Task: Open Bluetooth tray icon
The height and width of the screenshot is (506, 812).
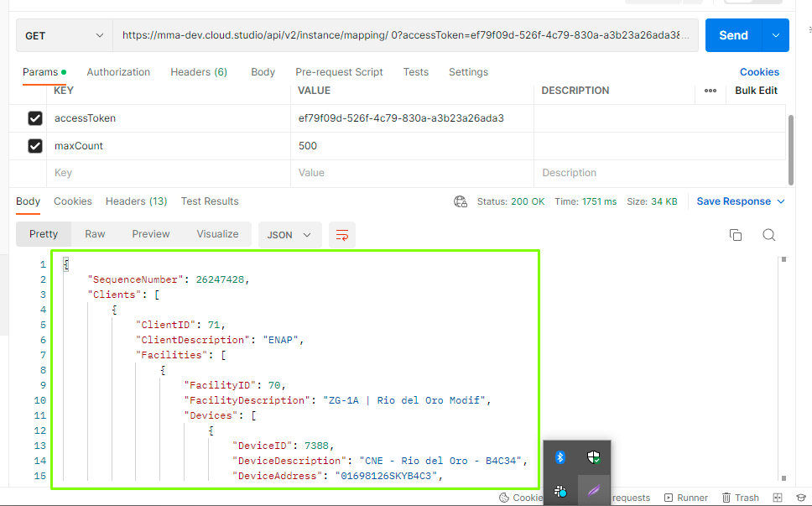Action: (x=560, y=457)
